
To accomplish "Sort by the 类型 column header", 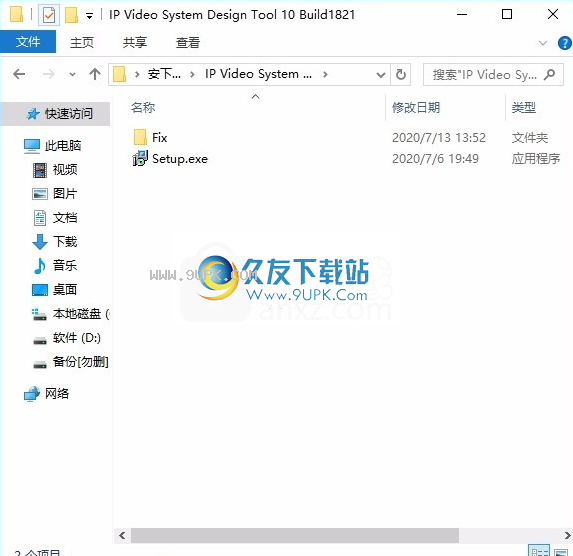I will pos(524,108).
